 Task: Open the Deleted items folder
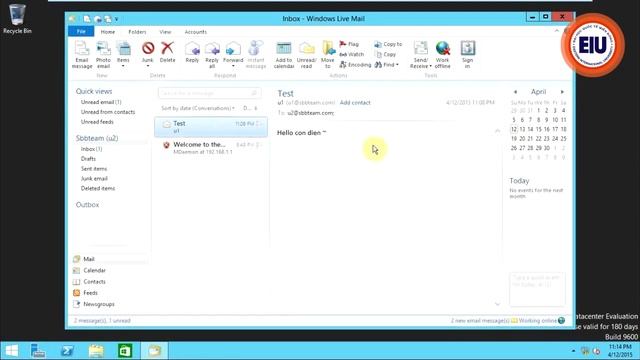coord(98,188)
